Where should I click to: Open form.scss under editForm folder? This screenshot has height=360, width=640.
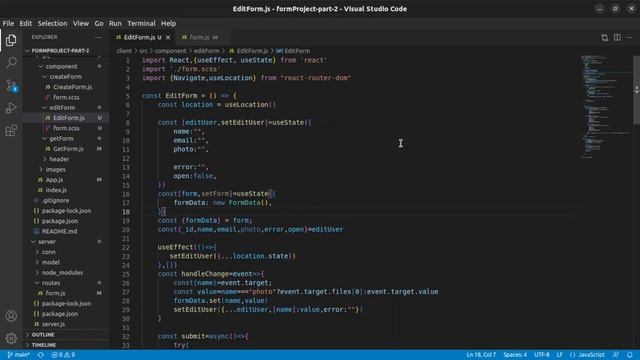[x=66, y=128]
